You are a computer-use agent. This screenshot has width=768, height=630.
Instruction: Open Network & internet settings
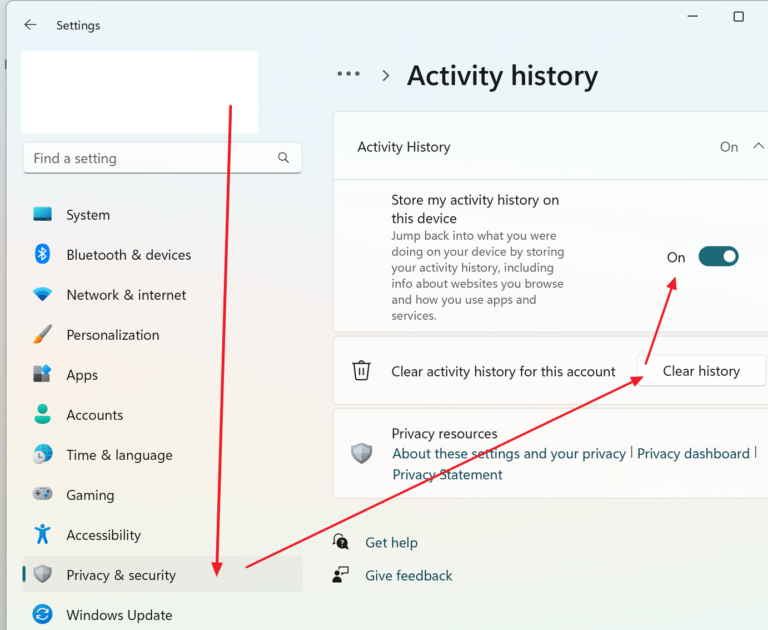coord(162,295)
